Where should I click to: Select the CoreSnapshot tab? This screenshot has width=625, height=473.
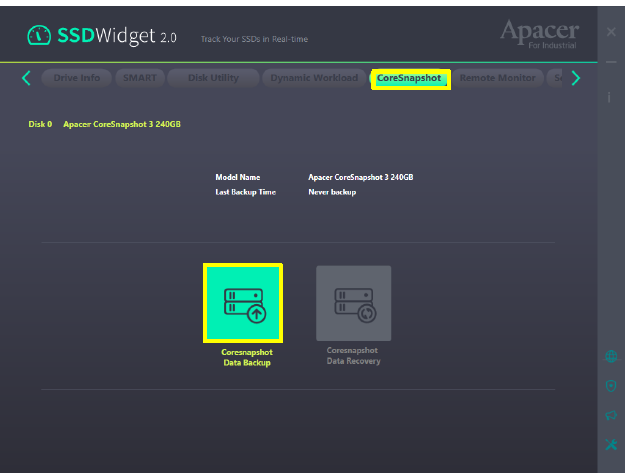point(410,79)
